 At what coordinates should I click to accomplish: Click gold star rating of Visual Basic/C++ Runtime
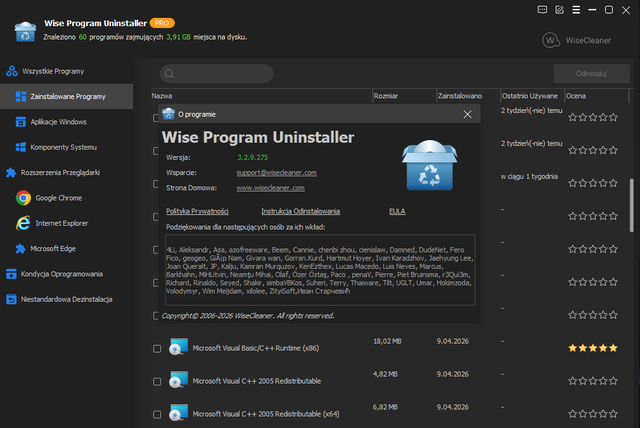click(x=593, y=348)
